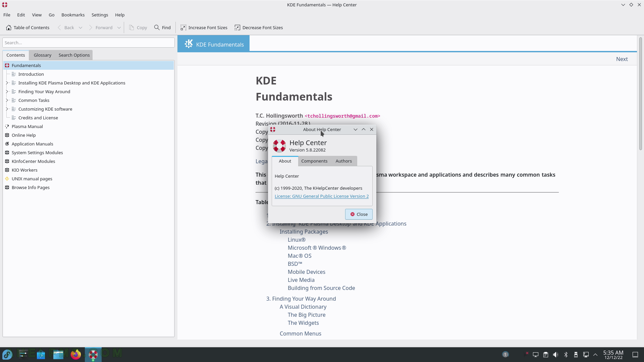Open Dolphin file manager from taskbar
Viewport: 644px width, 362px height.
point(58,354)
